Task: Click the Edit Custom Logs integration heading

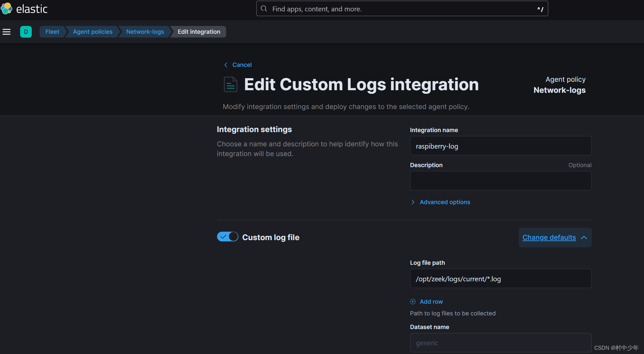Action: click(361, 84)
